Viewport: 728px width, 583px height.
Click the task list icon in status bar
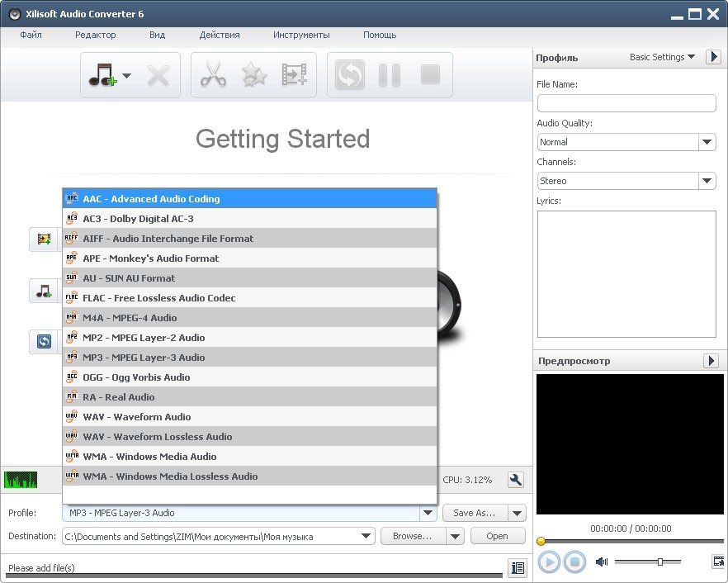tap(518, 567)
